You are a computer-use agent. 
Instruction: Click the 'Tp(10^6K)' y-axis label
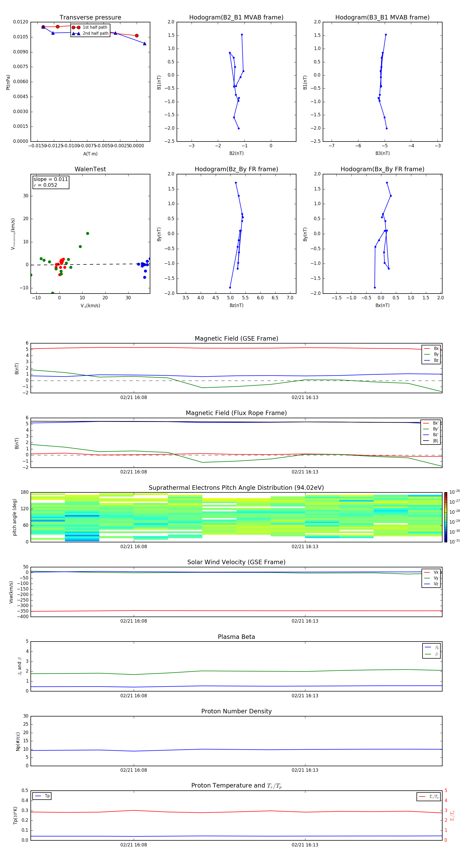pyautogui.click(x=15, y=815)
